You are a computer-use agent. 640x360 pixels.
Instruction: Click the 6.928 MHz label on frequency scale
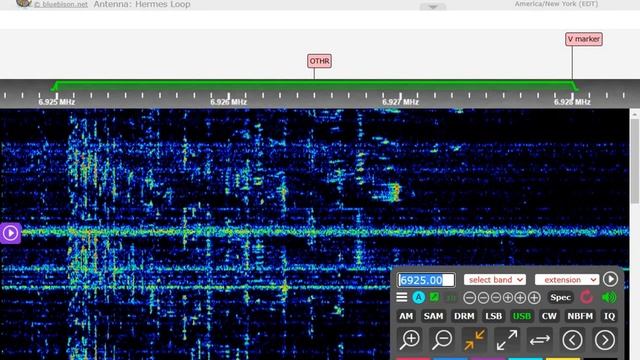click(x=572, y=102)
